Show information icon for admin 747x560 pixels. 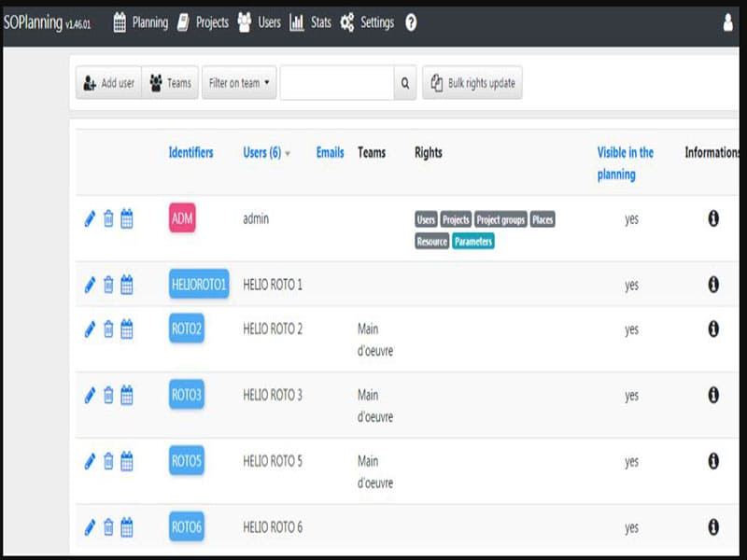[713, 218]
